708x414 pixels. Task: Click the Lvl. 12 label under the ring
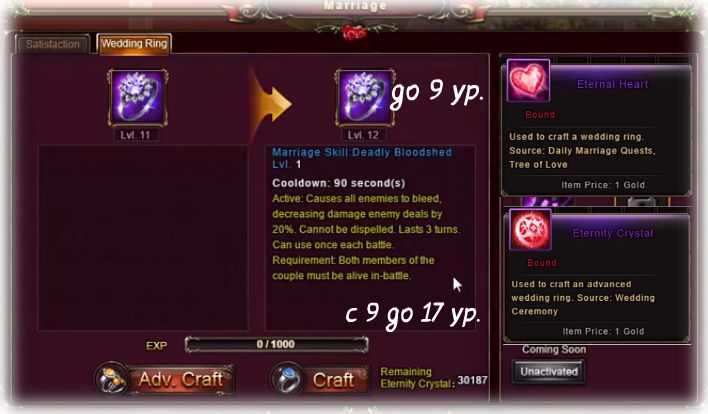pyautogui.click(x=363, y=135)
